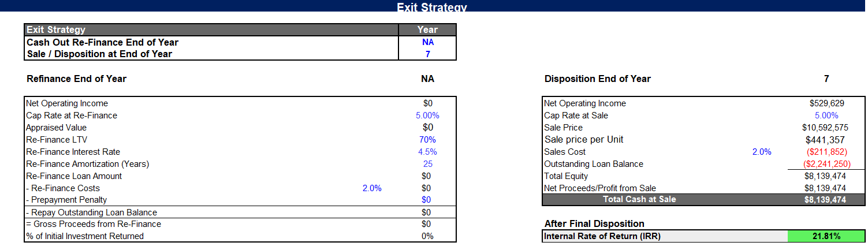Select the Re-Finance Costs 2.0% percentage cell
This screenshot has width=868, height=246.
click(x=372, y=188)
